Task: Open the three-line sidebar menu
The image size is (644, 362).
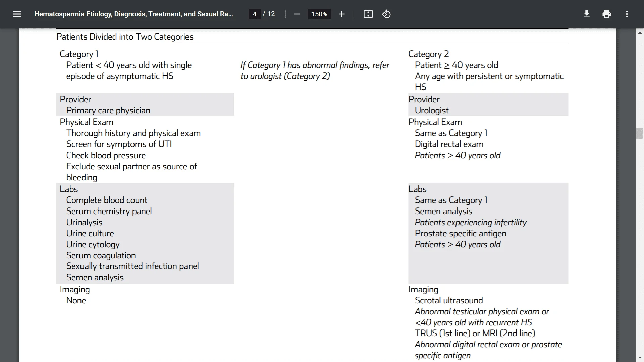Action: [17, 14]
